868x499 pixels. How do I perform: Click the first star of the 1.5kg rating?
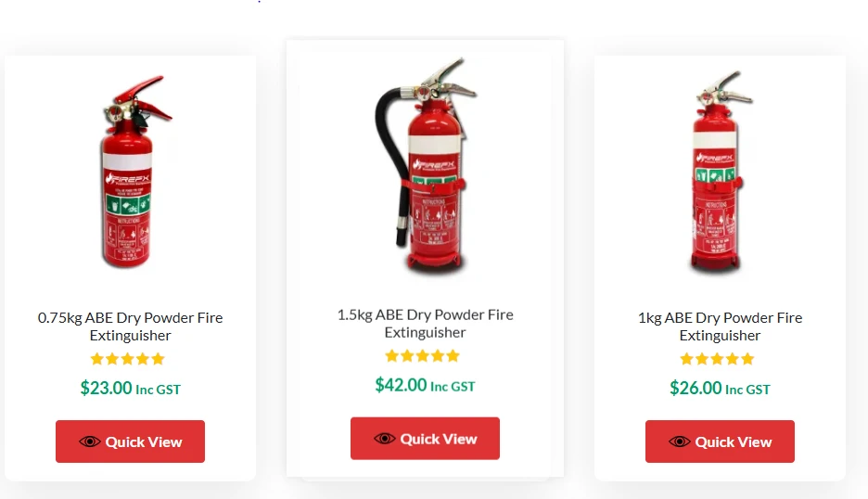click(392, 355)
